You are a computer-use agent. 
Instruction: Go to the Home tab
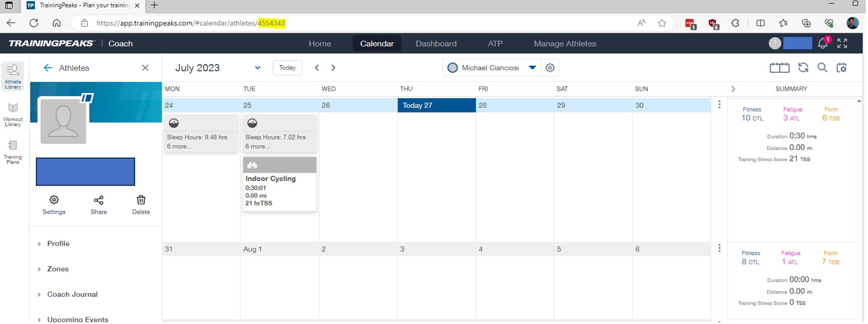pyautogui.click(x=320, y=44)
